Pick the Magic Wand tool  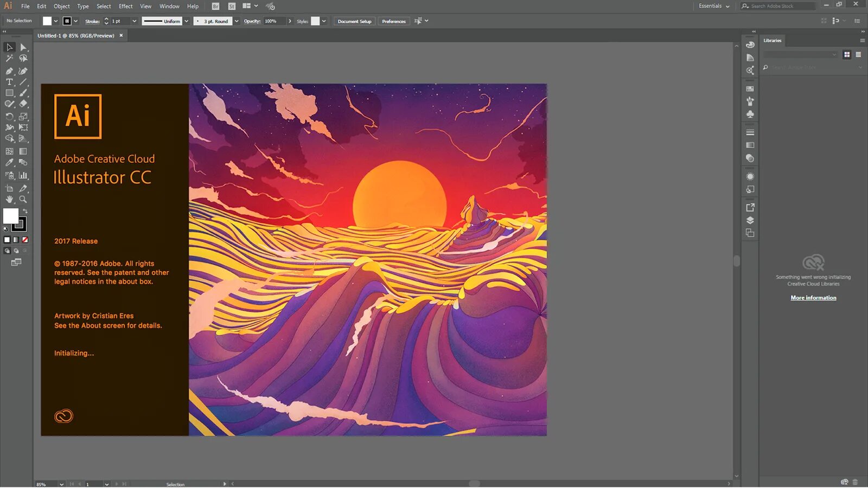tap(9, 59)
